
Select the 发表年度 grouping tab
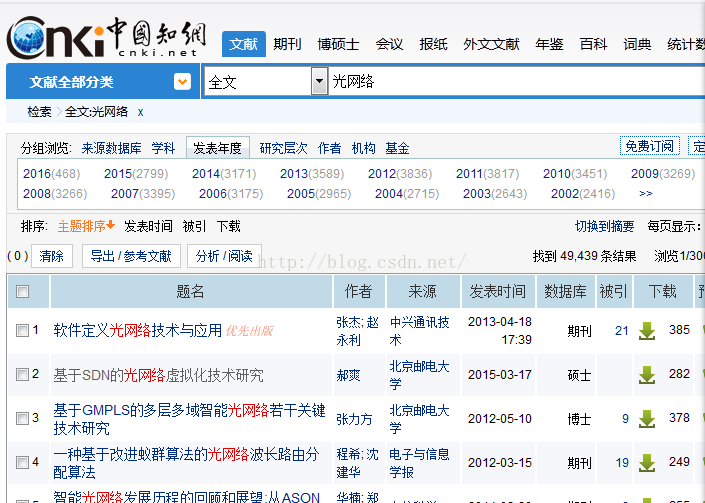coord(218,148)
